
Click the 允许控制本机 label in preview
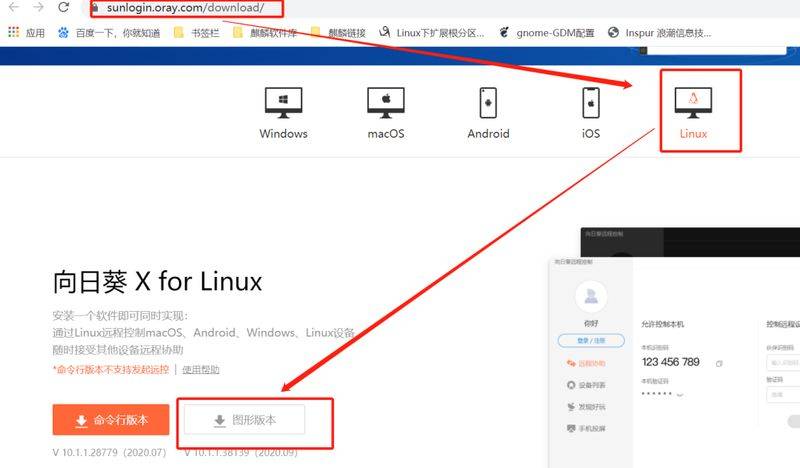point(662,324)
